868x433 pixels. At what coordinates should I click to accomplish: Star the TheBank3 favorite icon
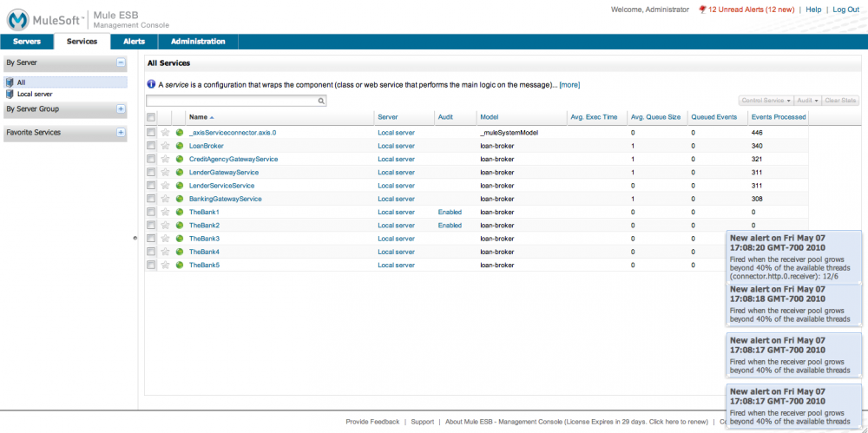coord(165,239)
